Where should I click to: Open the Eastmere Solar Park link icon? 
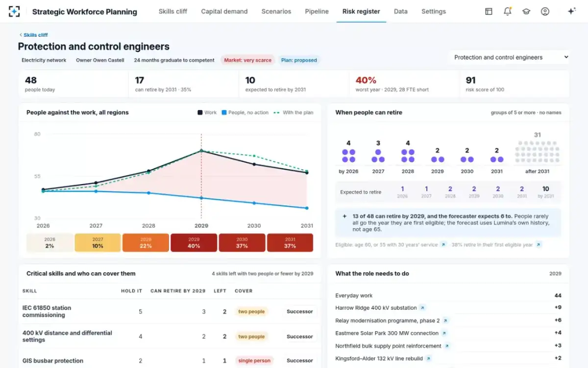[443, 333]
